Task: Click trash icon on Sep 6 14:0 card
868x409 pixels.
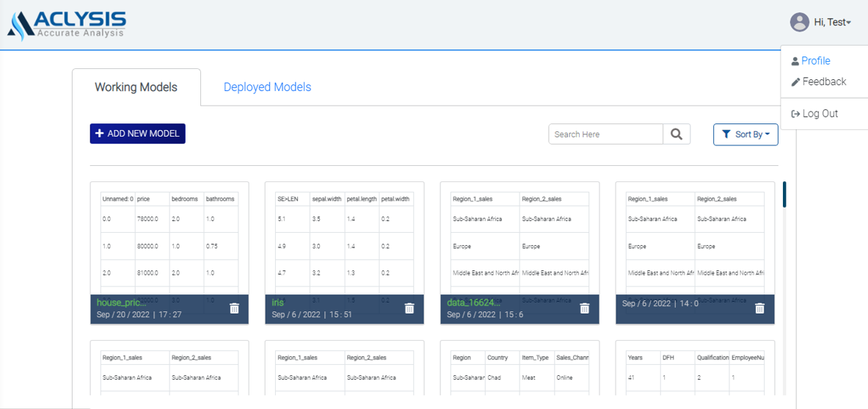Action: tap(759, 308)
